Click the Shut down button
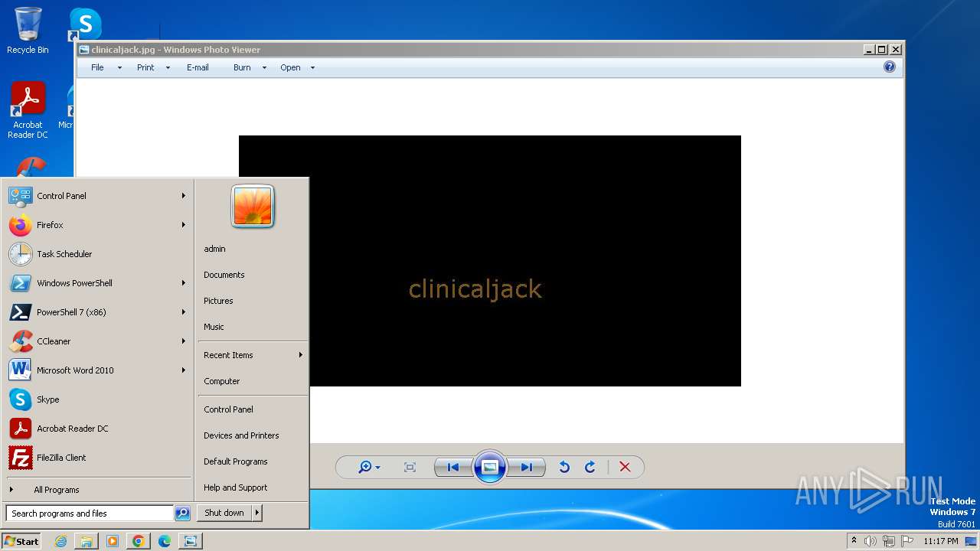Image resolution: width=980 pixels, height=551 pixels. [x=224, y=513]
